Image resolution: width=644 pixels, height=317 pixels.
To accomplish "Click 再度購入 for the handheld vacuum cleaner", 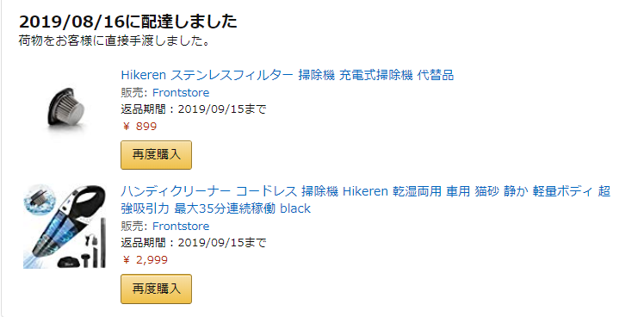I will (156, 289).
